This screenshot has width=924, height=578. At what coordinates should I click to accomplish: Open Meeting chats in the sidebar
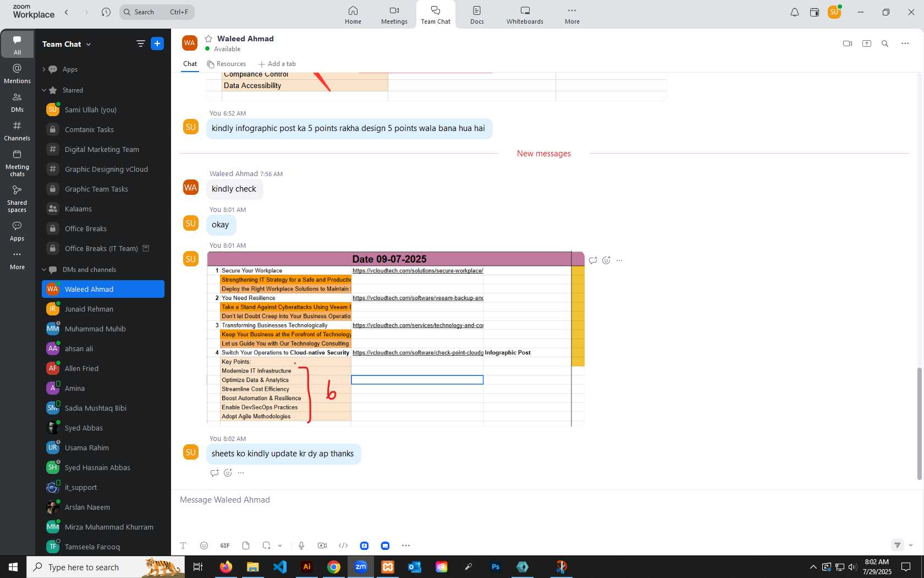[17, 162]
